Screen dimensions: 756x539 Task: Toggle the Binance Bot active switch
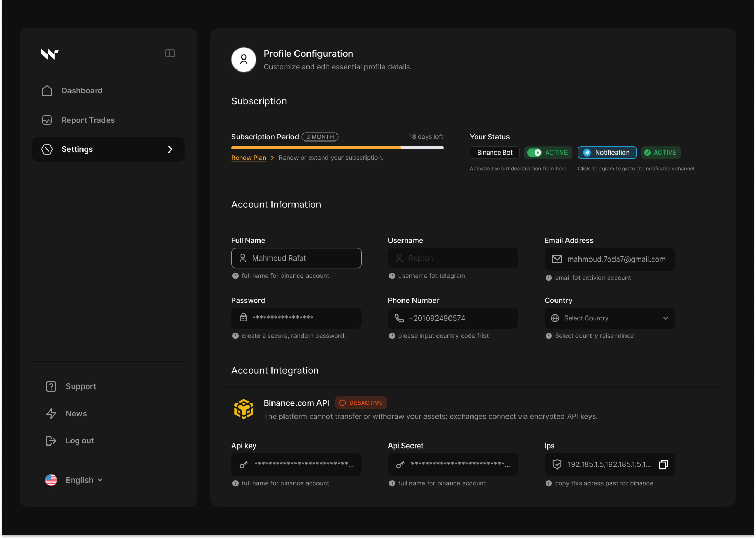(x=534, y=153)
